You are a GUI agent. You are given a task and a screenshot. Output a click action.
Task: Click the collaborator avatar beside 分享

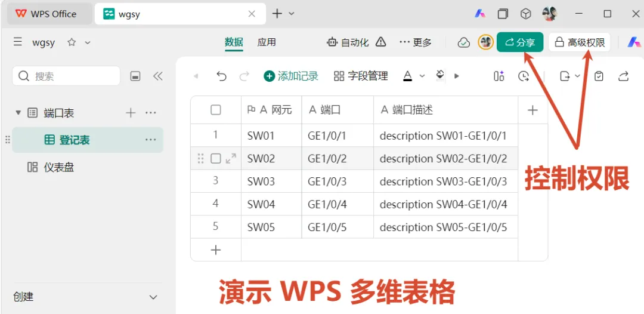(485, 42)
